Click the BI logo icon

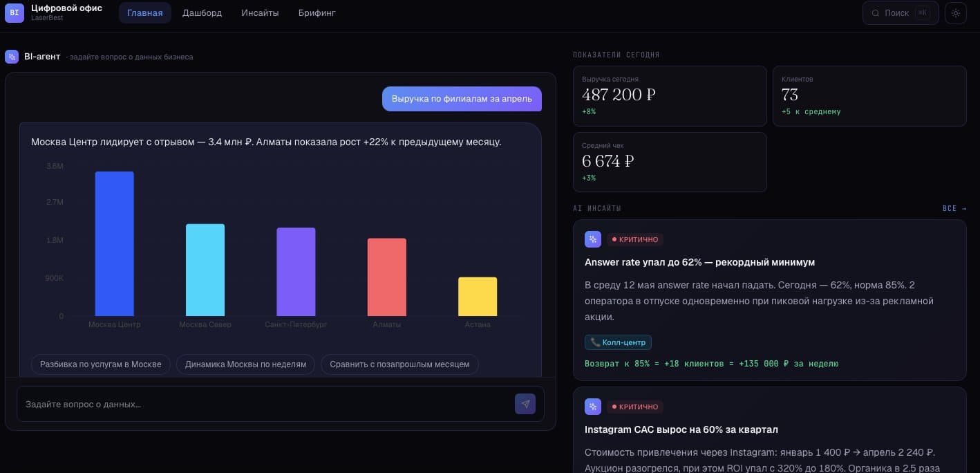point(15,12)
